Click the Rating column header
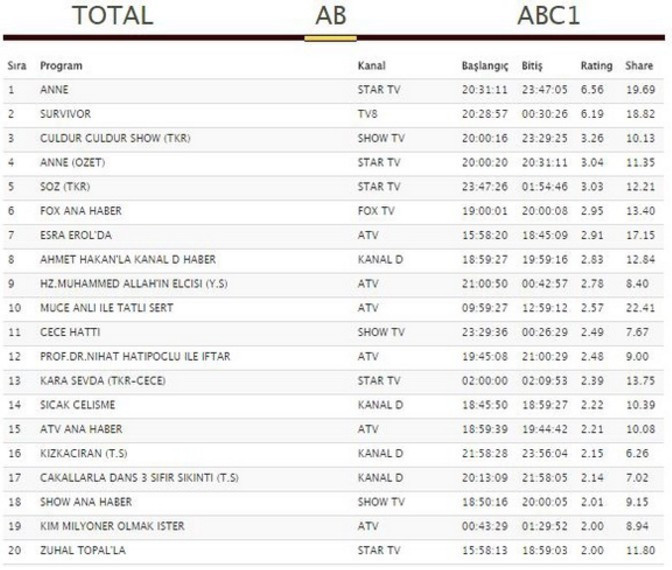The height and width of the screenshot is (570, 672). (596, 66)
